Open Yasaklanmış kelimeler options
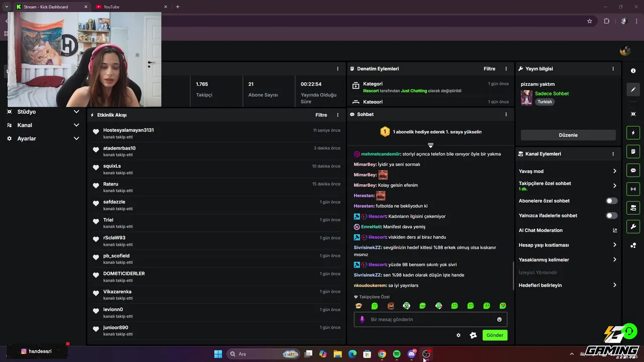Screen dimensions: 644x362 568,260
